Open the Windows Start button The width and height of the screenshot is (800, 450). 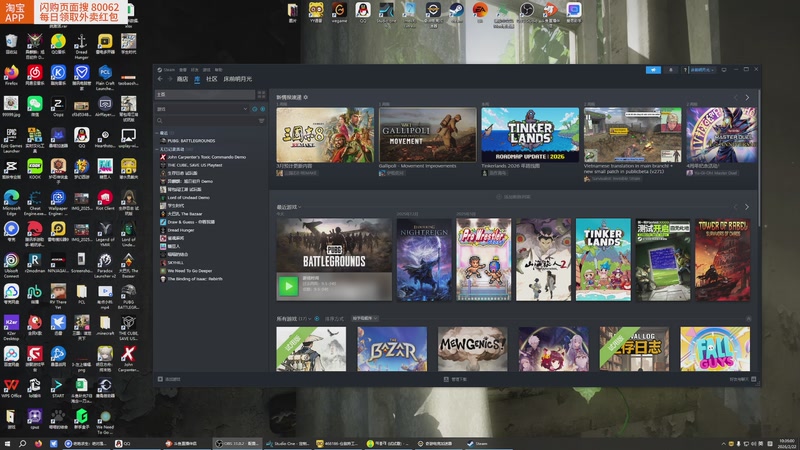pyautogui.click(x=7, y=443)
